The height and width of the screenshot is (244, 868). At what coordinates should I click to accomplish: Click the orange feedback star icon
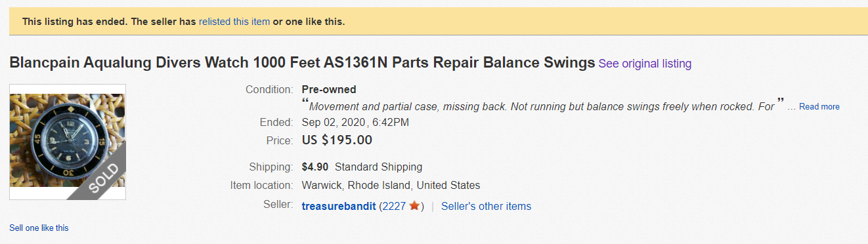(x=414, y=206)
